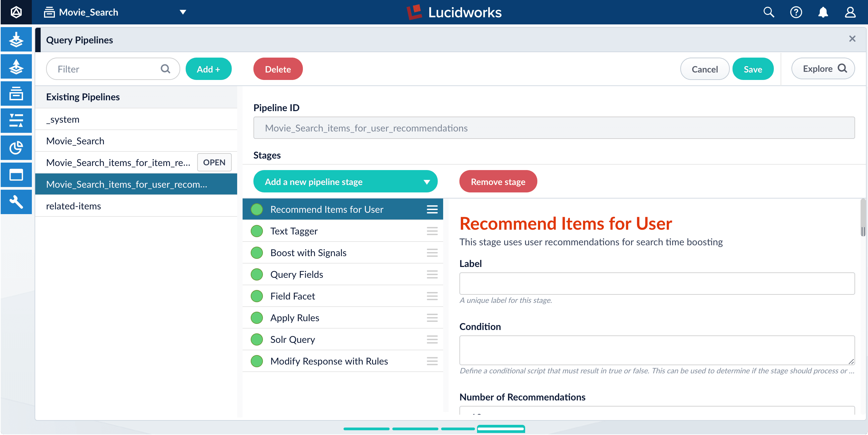Click drag handle for Field Facet stage

pyautogui.click(x=432, y=296)
